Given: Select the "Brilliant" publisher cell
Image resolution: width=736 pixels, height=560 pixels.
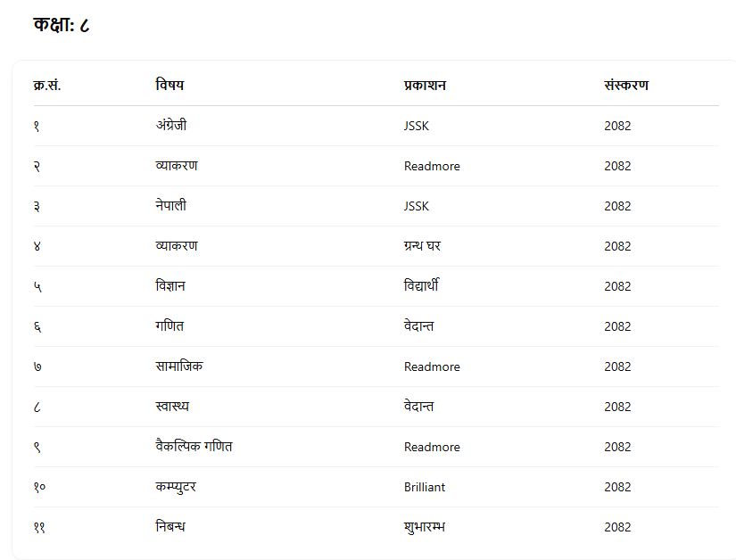Looking at the screenshot, I should tap(425, 487).
